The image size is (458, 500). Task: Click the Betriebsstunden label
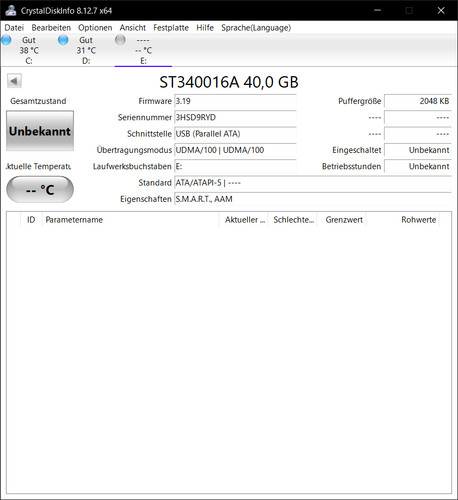pyautogui.click(x=351, y=166)
